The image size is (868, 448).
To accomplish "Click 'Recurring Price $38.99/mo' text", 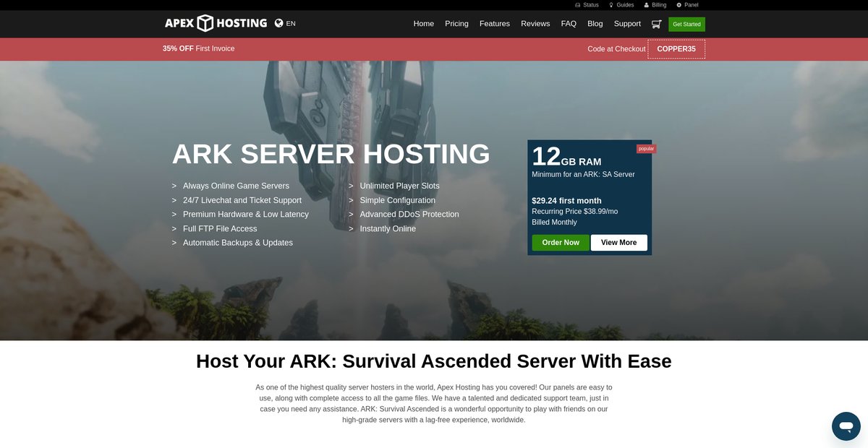I will pos(575,212).
